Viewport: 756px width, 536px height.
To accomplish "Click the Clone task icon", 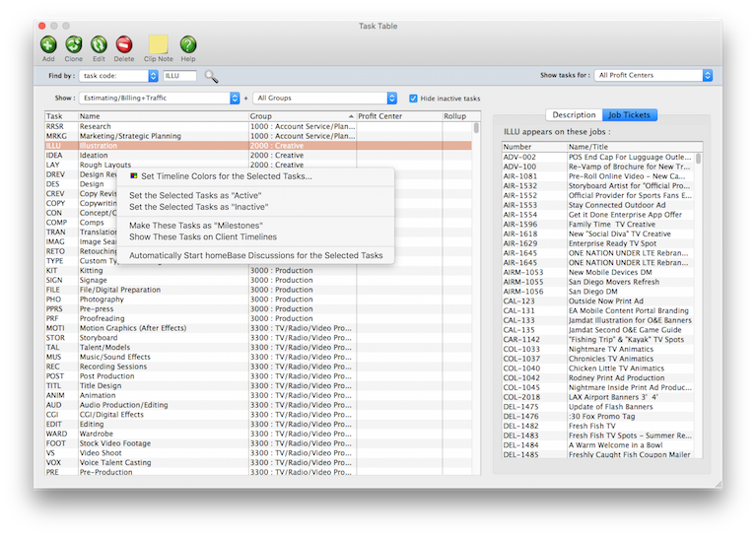I will (x=74, y=43).
